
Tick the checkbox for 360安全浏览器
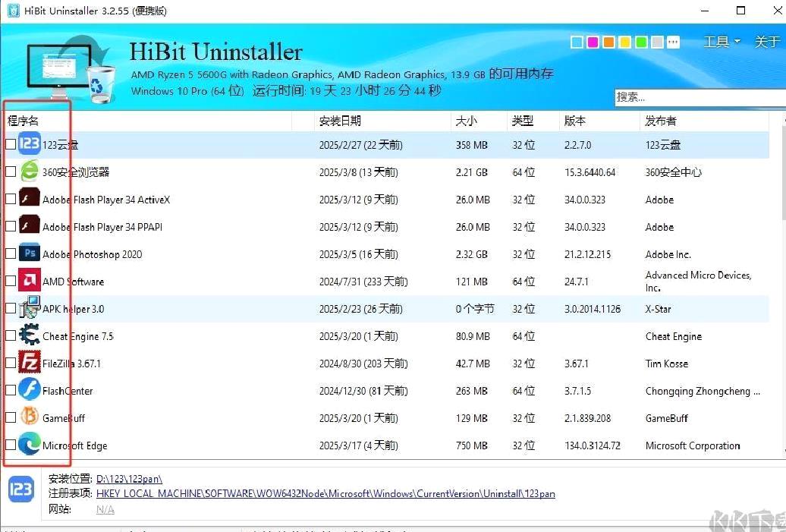(x=11, y=172)
